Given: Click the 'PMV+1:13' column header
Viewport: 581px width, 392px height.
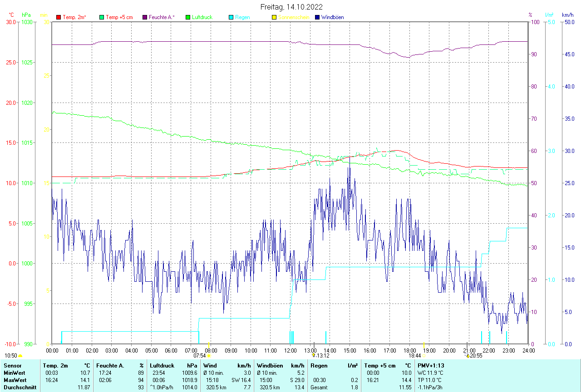Looking at the screenshot, I should point(431,366).
